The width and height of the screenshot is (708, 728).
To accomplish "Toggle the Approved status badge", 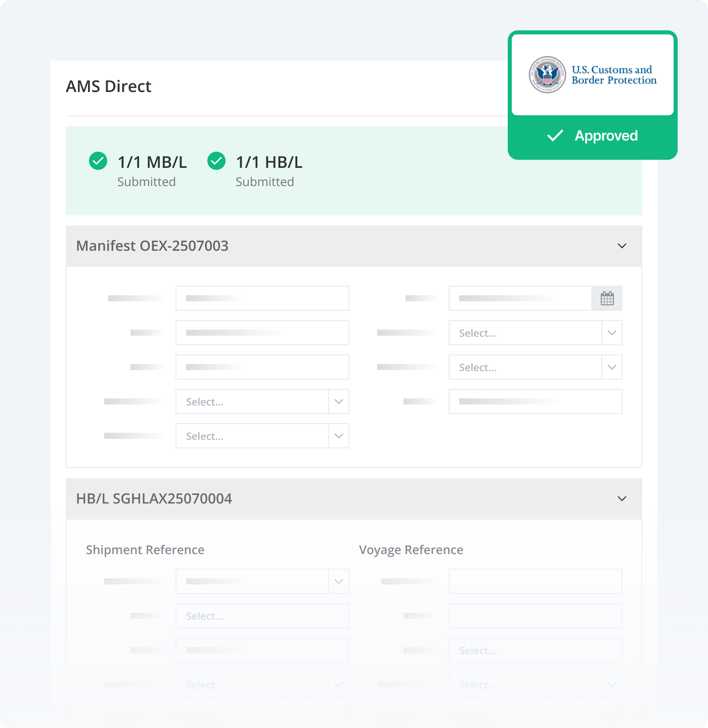I will (592, 135).
